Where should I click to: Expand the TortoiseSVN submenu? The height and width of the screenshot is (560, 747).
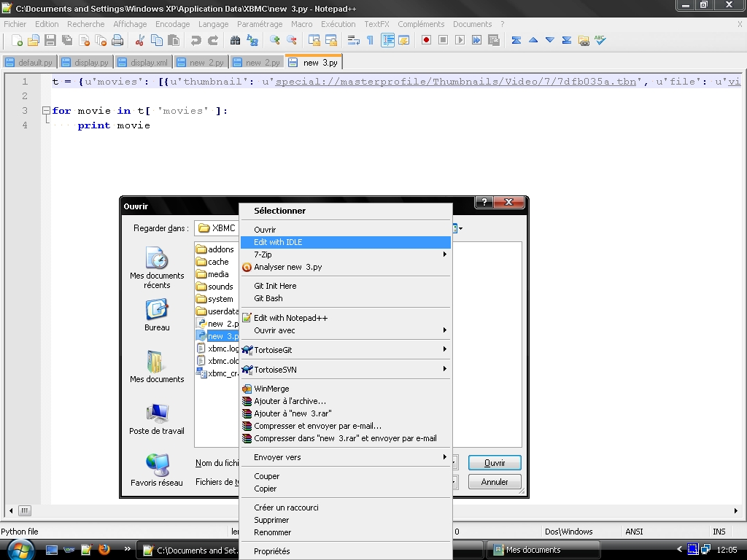click(x=345, y=369)
